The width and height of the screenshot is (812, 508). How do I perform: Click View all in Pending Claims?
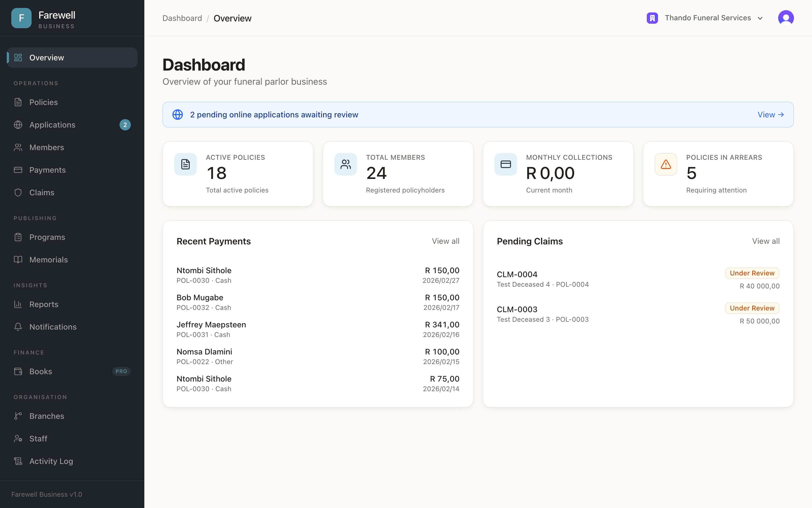point(766,241)
